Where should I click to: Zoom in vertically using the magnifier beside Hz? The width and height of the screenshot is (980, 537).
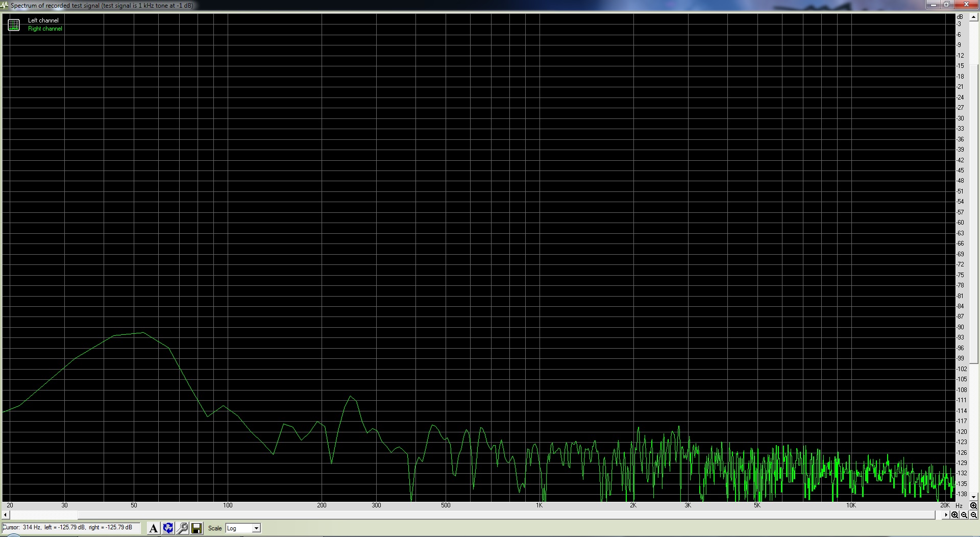[x=973, y=505]
